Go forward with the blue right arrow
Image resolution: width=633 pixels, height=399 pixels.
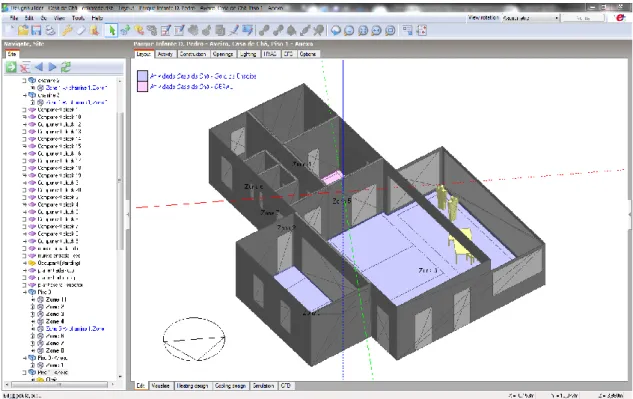[52, 67]
